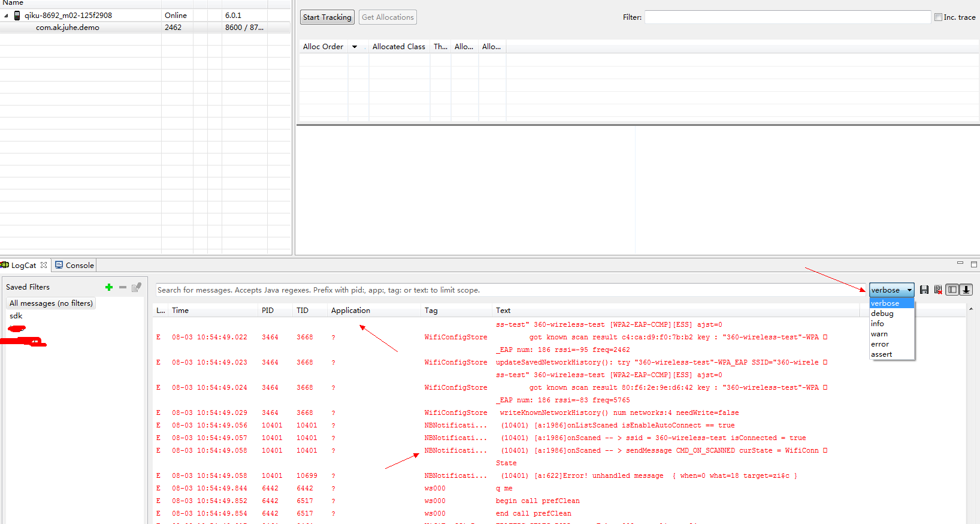980x524 pixels.
Task: Delete the selected saved logcat filter
Action: point(123,287)
